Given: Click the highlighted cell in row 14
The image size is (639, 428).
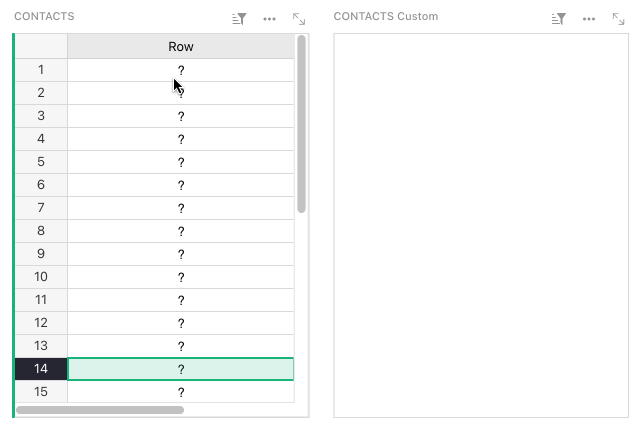Looking at the screenshot, I should [x=181, y=369].
